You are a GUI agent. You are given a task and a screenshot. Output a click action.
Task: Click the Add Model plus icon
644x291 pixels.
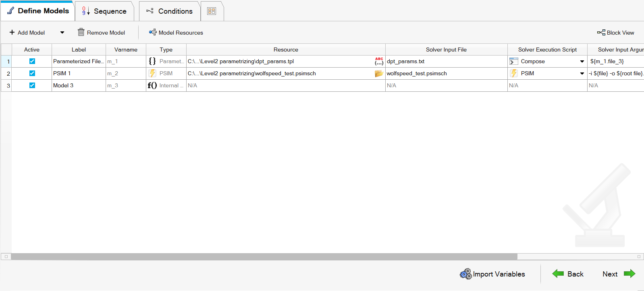pos(12,32)
